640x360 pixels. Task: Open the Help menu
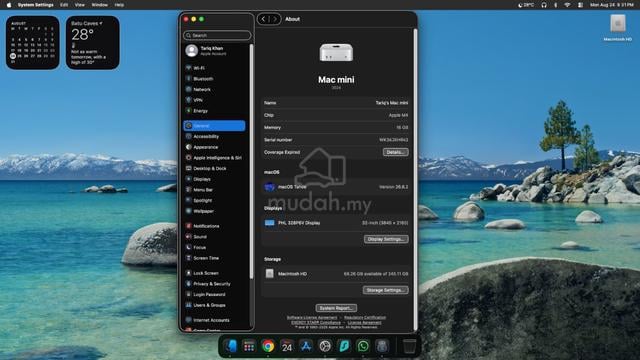pyautogui.click(x=119, y=5)
